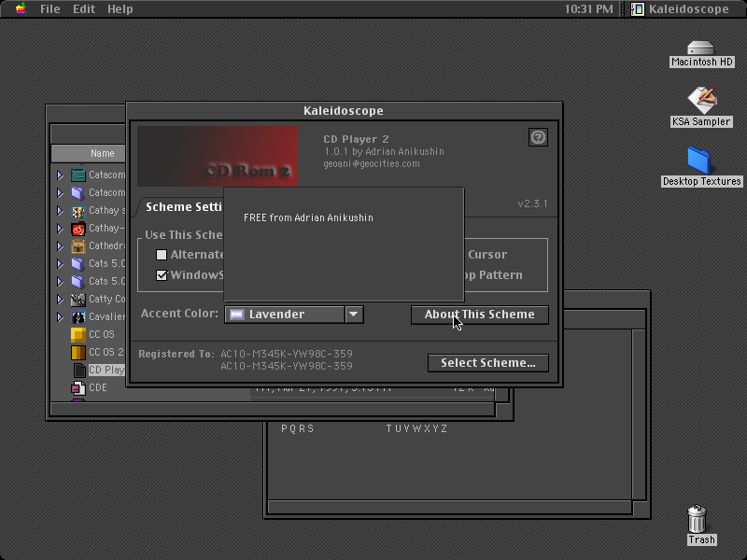This screenshot has height=560, width=747.
Task: Open the Kaleidoscope application menu
Action: [x=681, y=9]
